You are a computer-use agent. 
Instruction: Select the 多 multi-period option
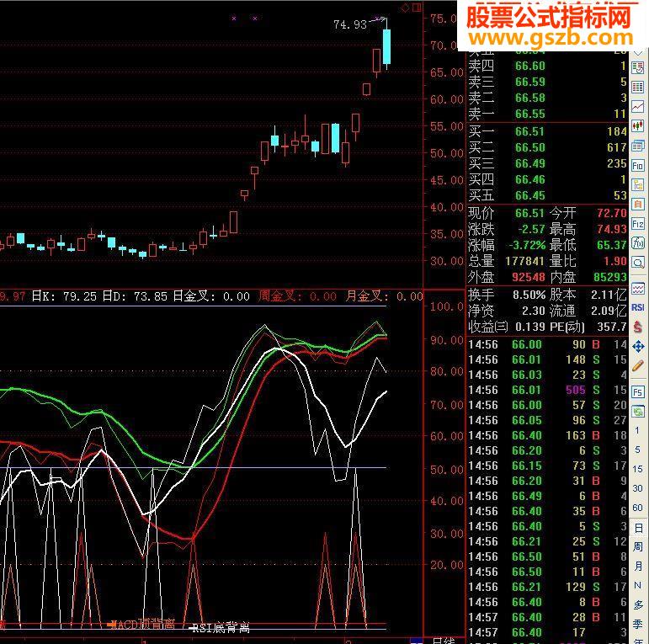(x=638, y=604)
